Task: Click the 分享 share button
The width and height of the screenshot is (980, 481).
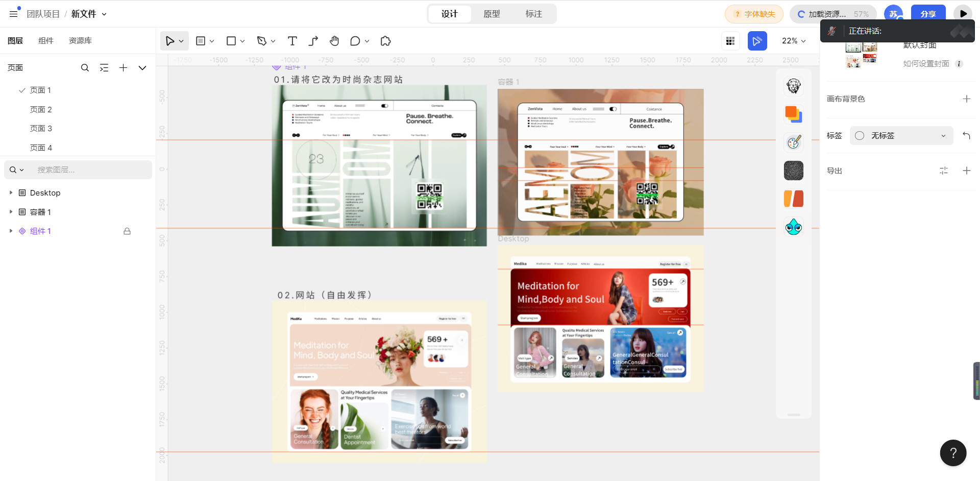Action: point(928,14)
